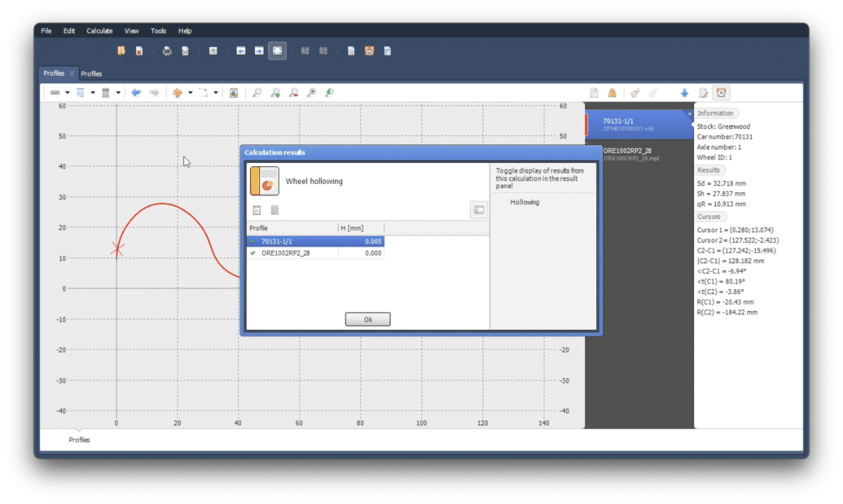Expand the calculator tool dropdown arrow
Viewport: 843px width, 504px height.
click(118, 93)
